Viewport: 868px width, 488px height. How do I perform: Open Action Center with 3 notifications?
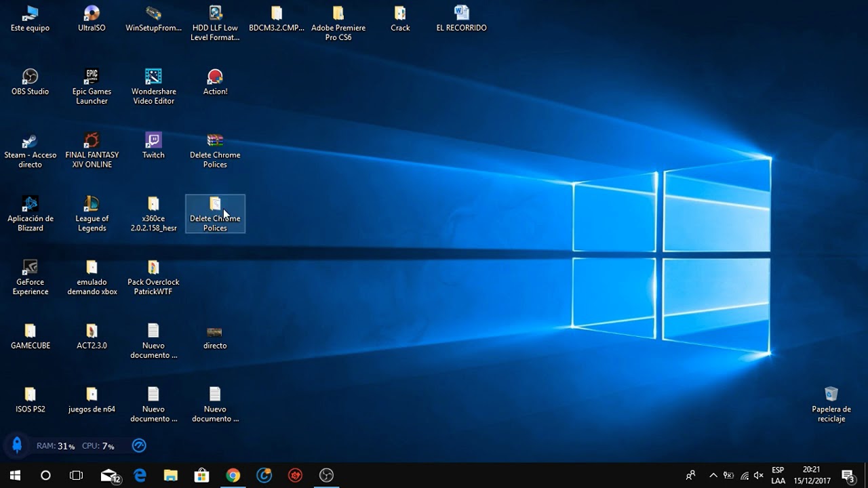point(848,475)
